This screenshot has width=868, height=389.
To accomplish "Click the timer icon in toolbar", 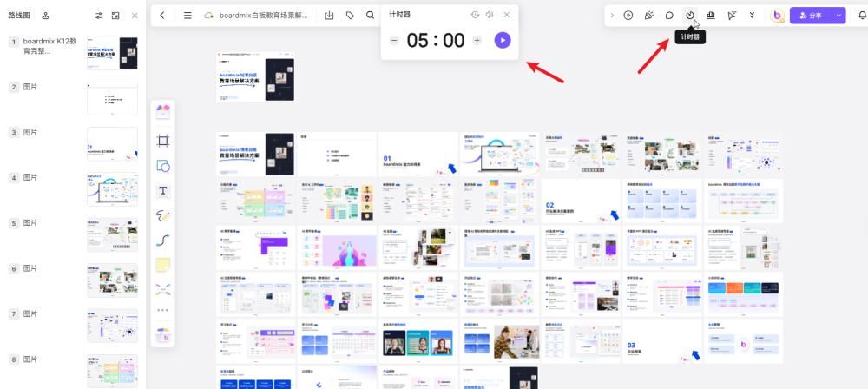I will [x=690, y=16].
